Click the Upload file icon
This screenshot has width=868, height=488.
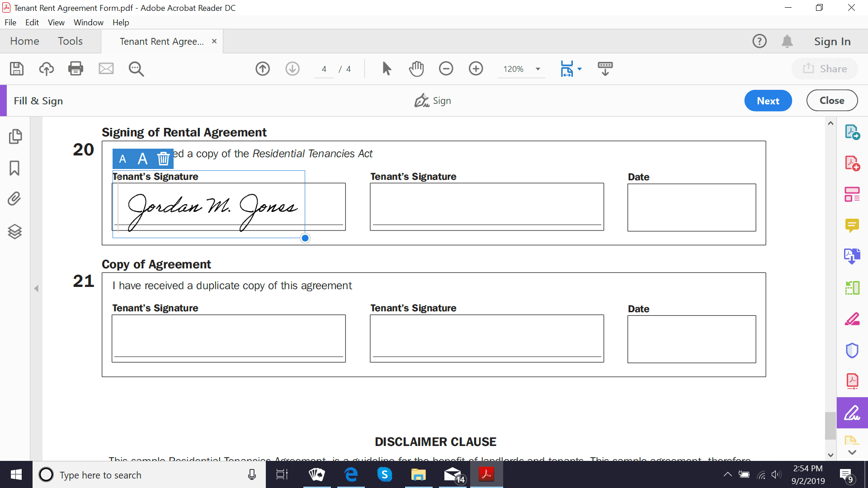click(46, 67)
